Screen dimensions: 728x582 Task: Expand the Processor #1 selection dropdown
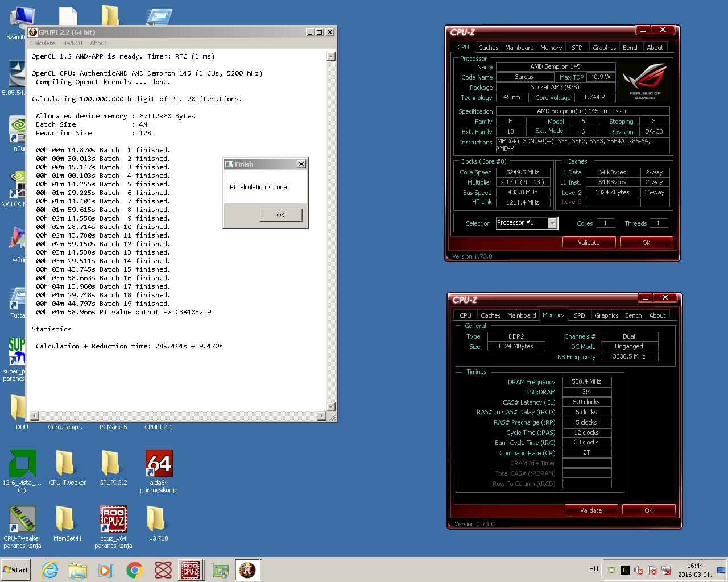click(x=552, y=223)
